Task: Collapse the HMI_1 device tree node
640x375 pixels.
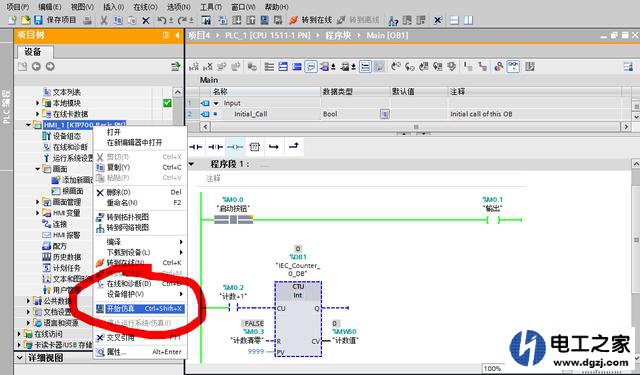Action: point(28,125)
